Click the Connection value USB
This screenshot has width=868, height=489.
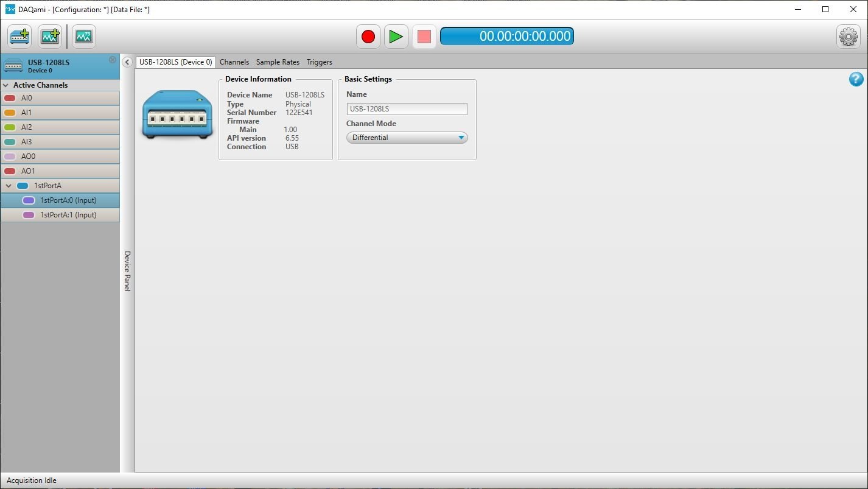(x=292, y=147)
